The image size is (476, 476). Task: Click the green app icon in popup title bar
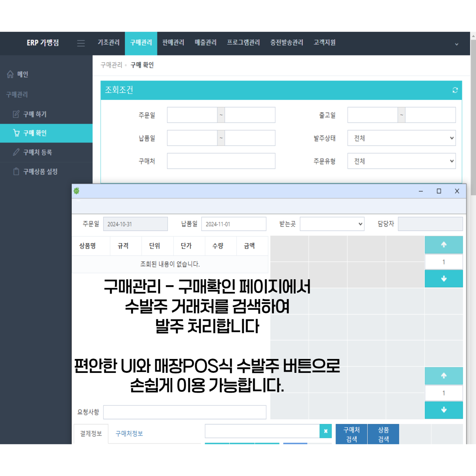pyautogui.click(x=77, y=191)
